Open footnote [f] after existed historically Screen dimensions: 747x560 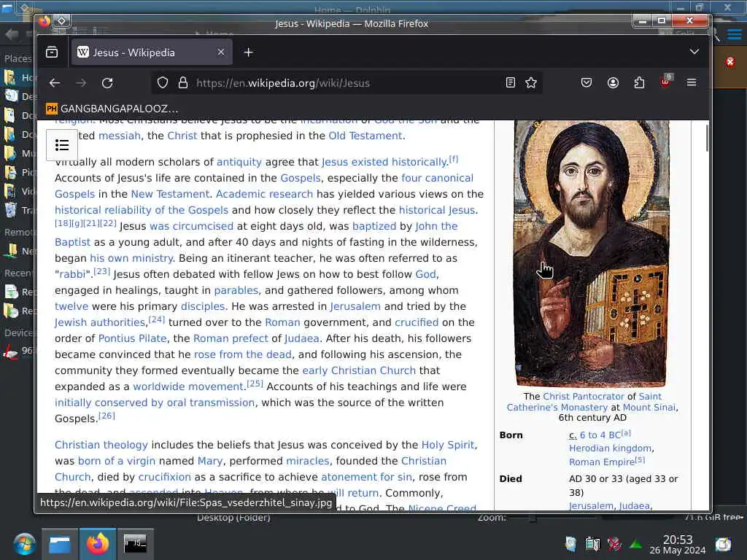[454, 159]
